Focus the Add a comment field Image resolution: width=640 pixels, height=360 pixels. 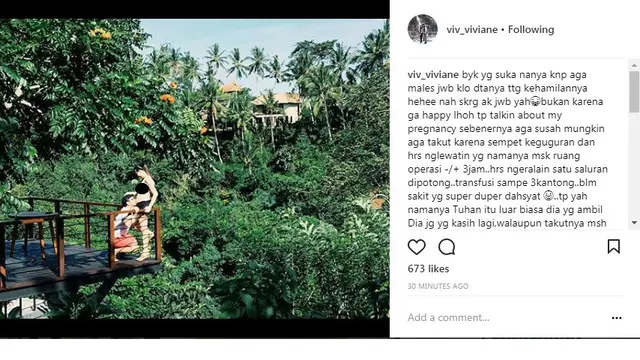click(x=506, y=318)
